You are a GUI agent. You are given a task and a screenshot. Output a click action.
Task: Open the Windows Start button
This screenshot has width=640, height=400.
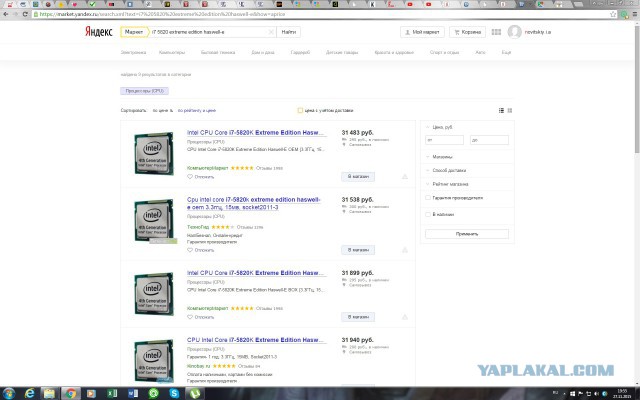pos(9,393)
